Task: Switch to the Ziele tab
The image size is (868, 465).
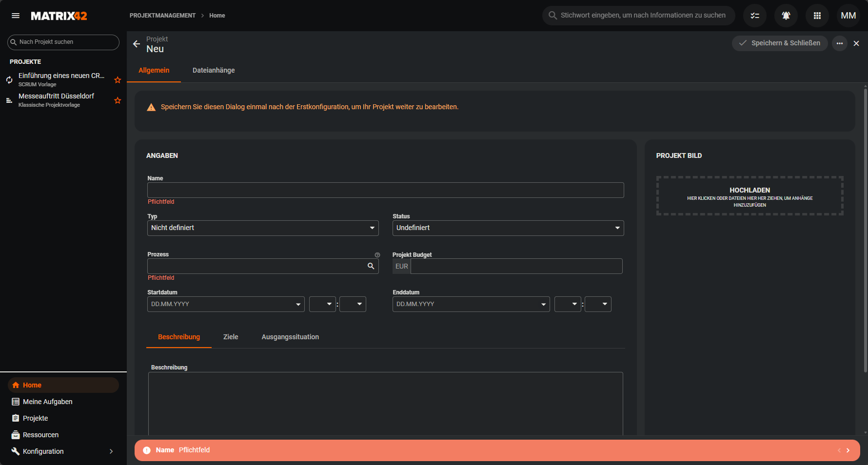Action: tap(231, 337)
